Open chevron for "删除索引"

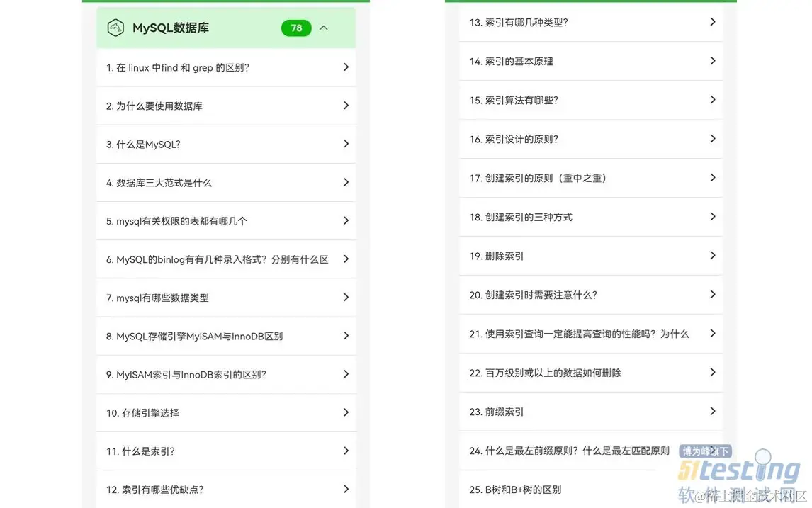click(x=713, y=255)
